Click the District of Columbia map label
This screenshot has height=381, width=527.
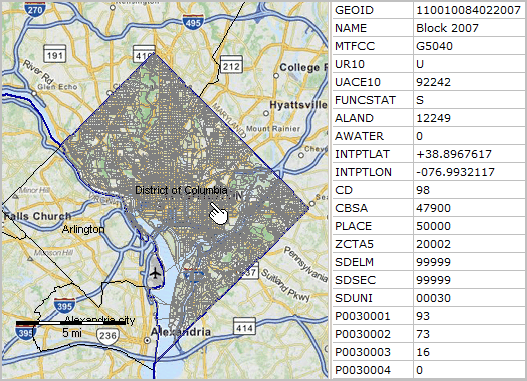coord(181,190)
